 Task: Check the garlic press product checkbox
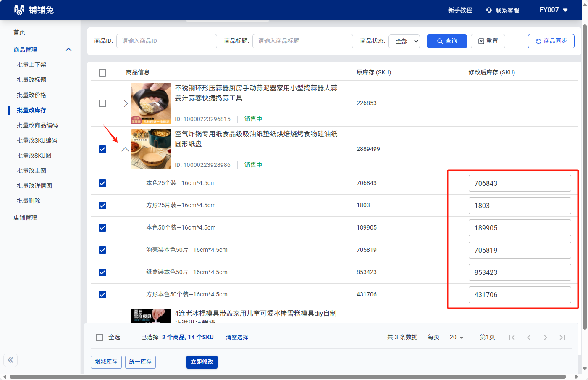tap(102, 103)
